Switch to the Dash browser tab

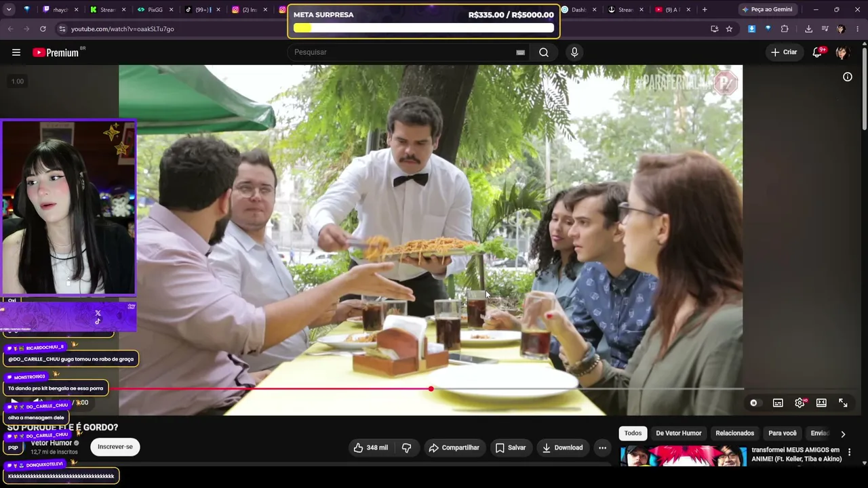click(578, 9)
